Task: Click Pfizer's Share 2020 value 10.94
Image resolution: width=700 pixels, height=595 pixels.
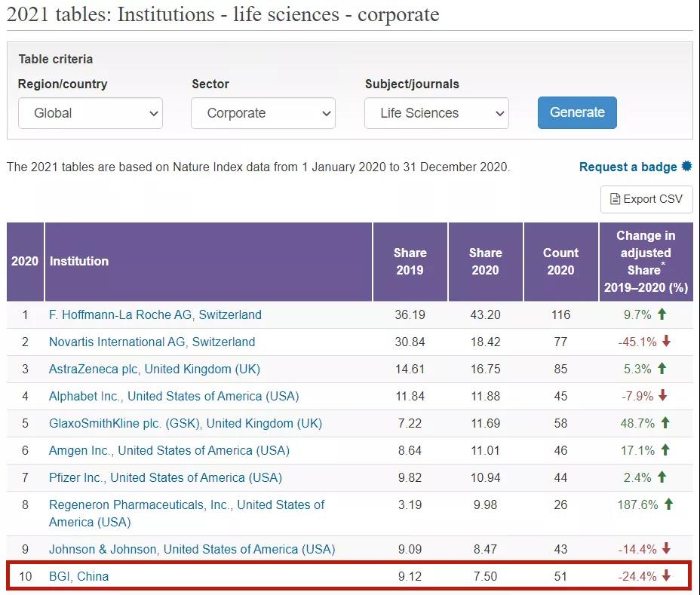Action: (485, 478)
